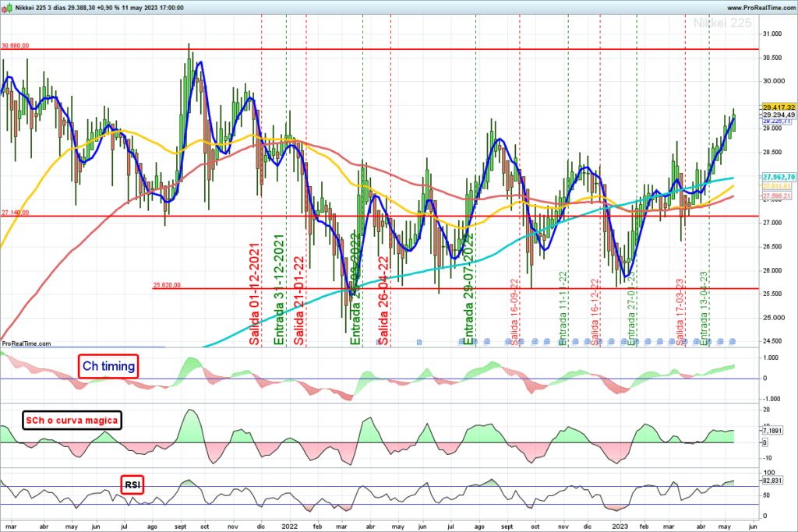The width and height of the screenshot is (798, 532).
Task: Click the 31.000 price axis label
Action: 772,34
